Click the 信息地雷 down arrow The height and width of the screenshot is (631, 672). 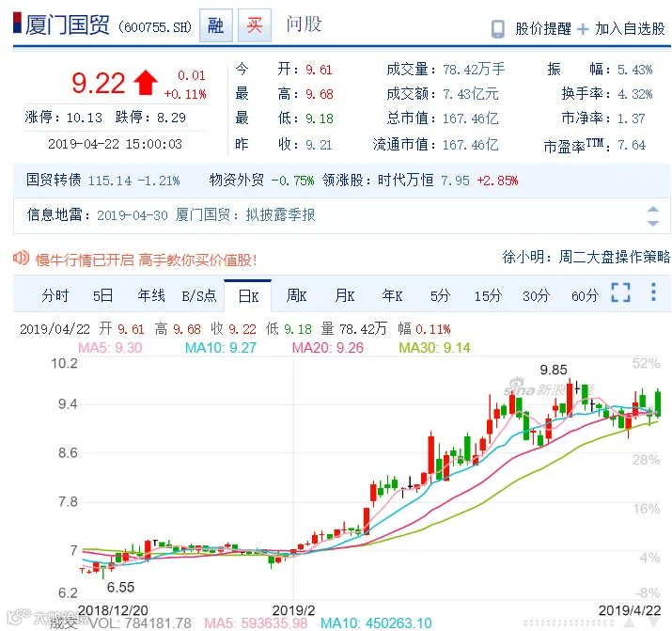[x=652, y=223]
